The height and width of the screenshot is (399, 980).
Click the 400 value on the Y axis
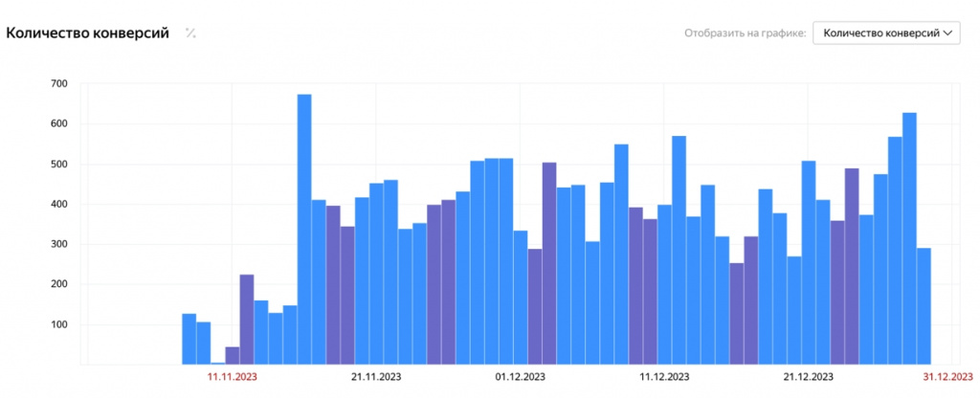pos(59,205)
